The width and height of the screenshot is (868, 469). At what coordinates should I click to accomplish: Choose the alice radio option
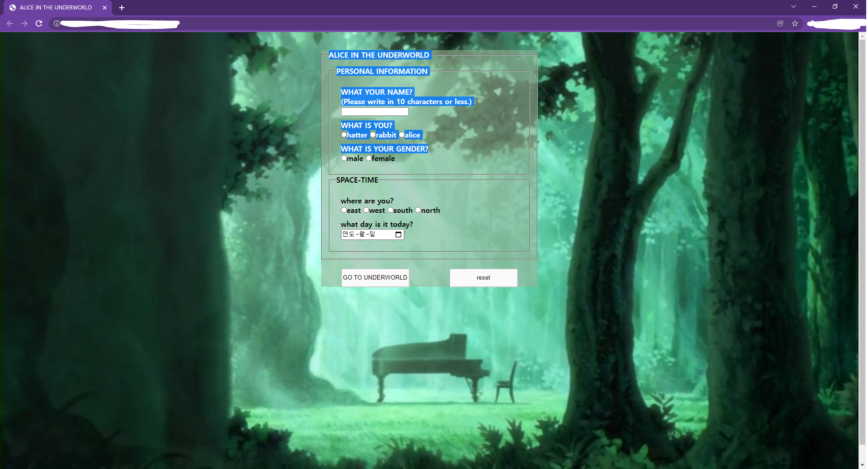tap(402, 134)
